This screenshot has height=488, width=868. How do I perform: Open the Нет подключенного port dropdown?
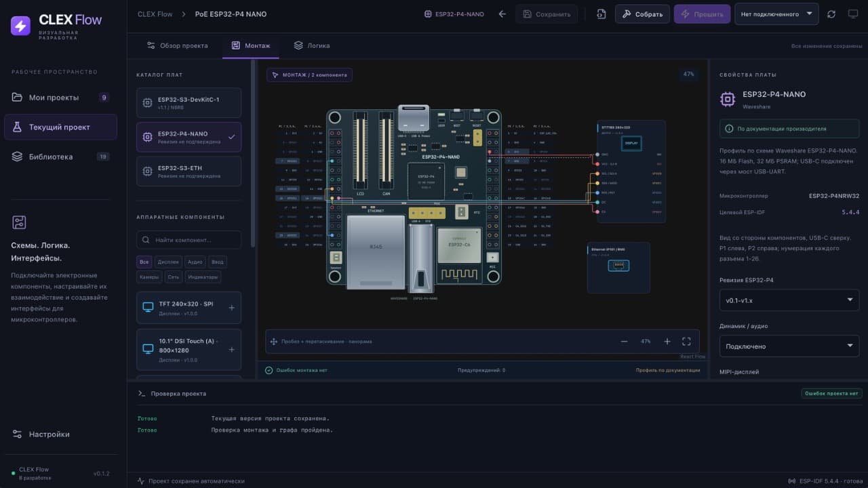(776, 14)
